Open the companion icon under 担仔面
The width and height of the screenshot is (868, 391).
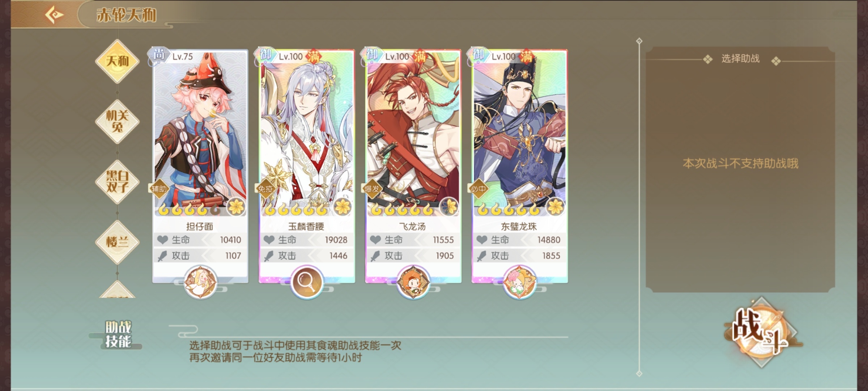[x=200, y=282]
